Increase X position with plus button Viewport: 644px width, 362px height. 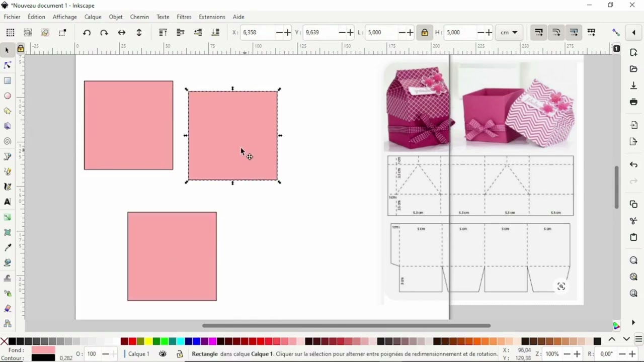287,32
